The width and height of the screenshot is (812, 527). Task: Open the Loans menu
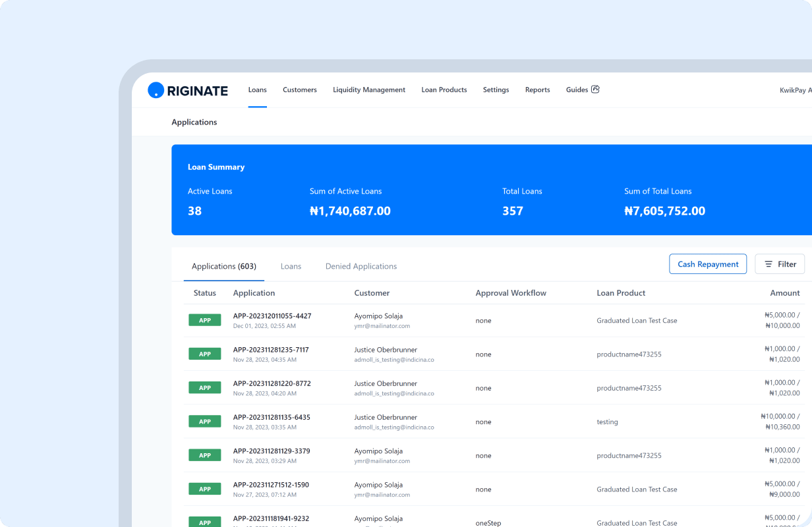click(x=257, y=90)
